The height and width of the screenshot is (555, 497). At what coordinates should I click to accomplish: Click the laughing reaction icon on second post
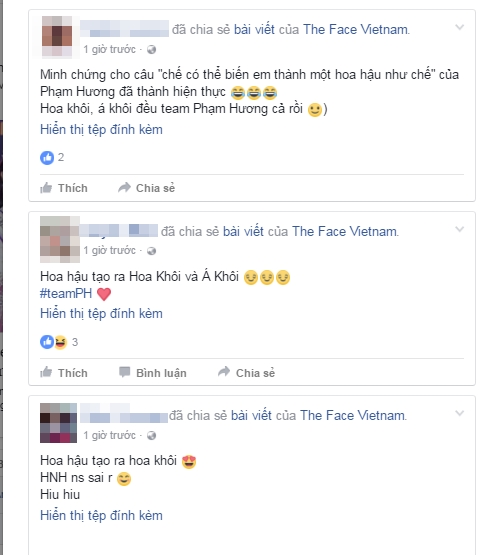[x=61, y=342]
